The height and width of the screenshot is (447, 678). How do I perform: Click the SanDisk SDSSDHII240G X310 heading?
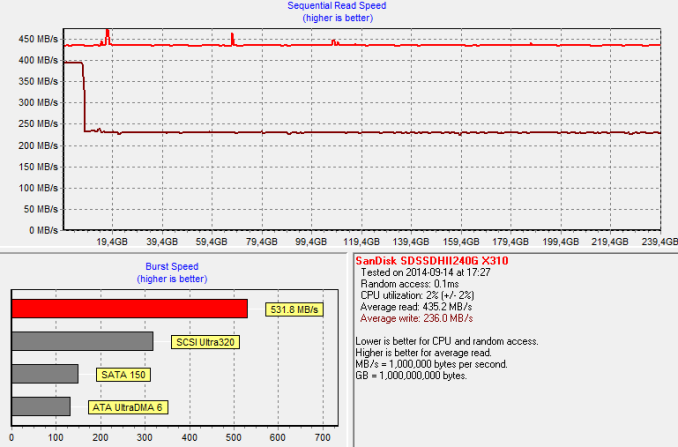432,261
